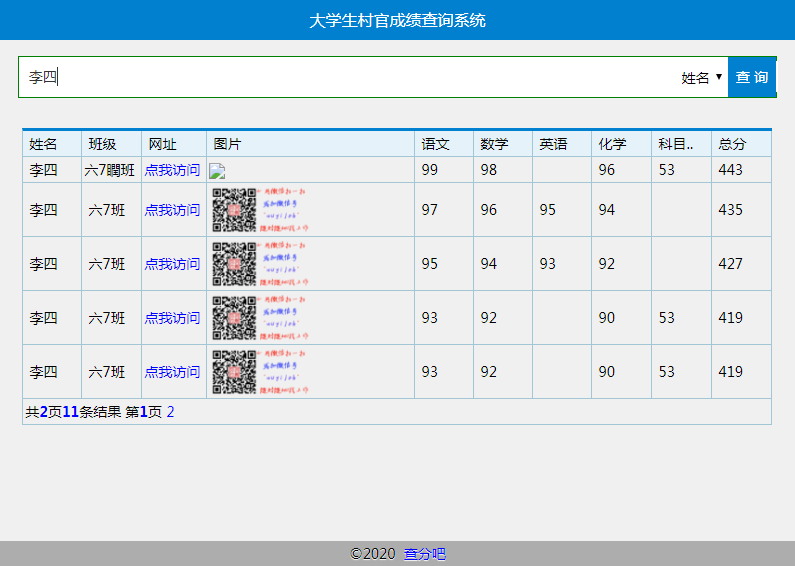795x566 pixels.
Task: Open the 姓名 search-type dropdown
Action: [x=701, y=77]
